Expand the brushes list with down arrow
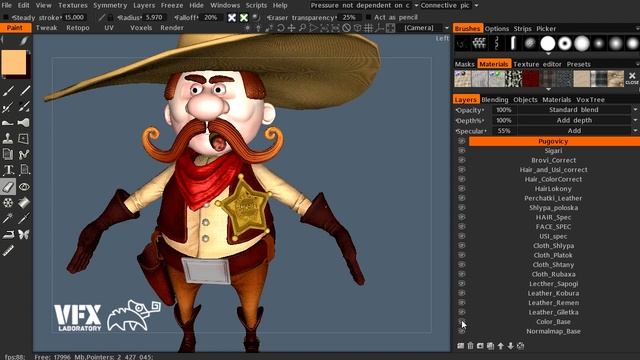 pos(548,53)
